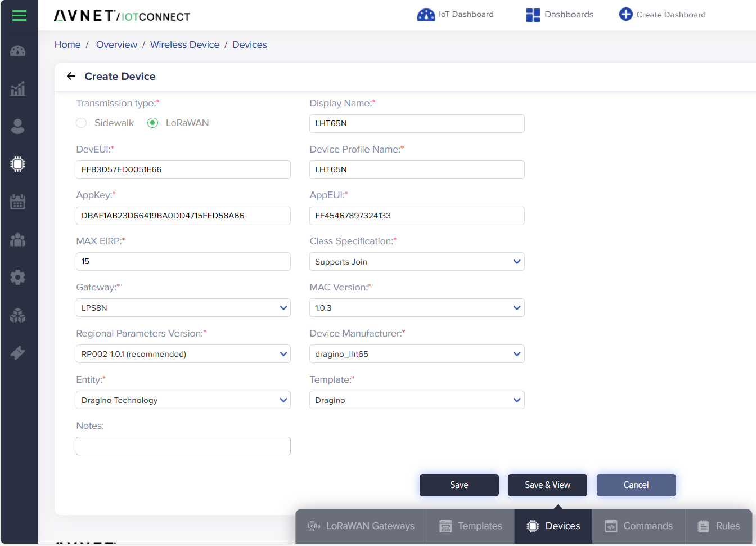Click the Rules clipboard icon
Screen dimensions: 756x546
coord(703,526)
